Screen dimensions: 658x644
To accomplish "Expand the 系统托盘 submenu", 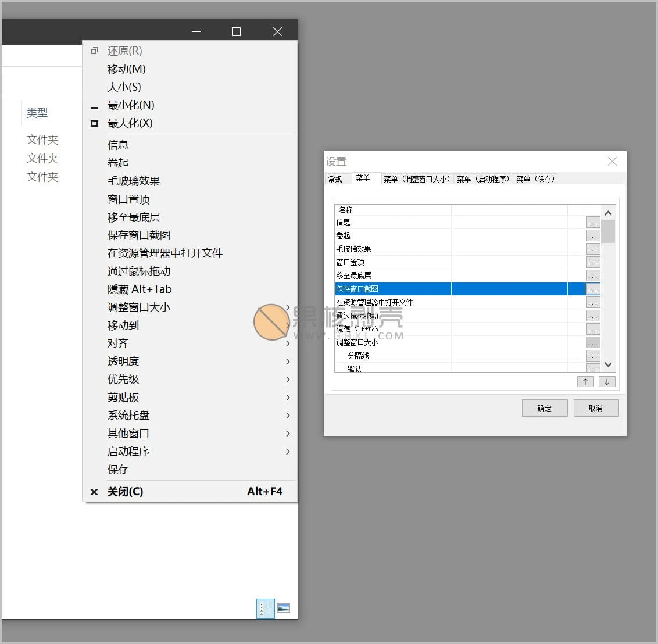I will 128,415.
